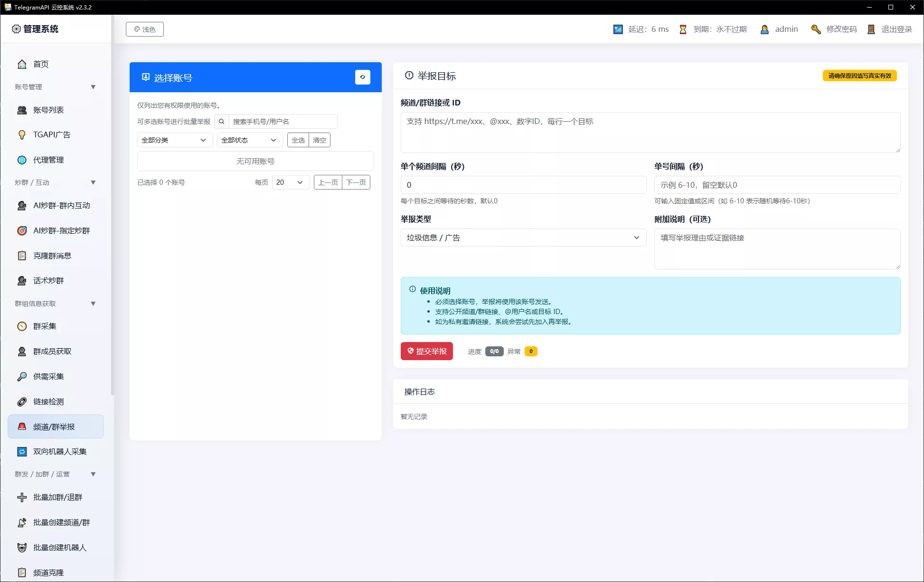Click the key icon for 修改密码
Screen dimensions: 924x582
click(816, 29)
